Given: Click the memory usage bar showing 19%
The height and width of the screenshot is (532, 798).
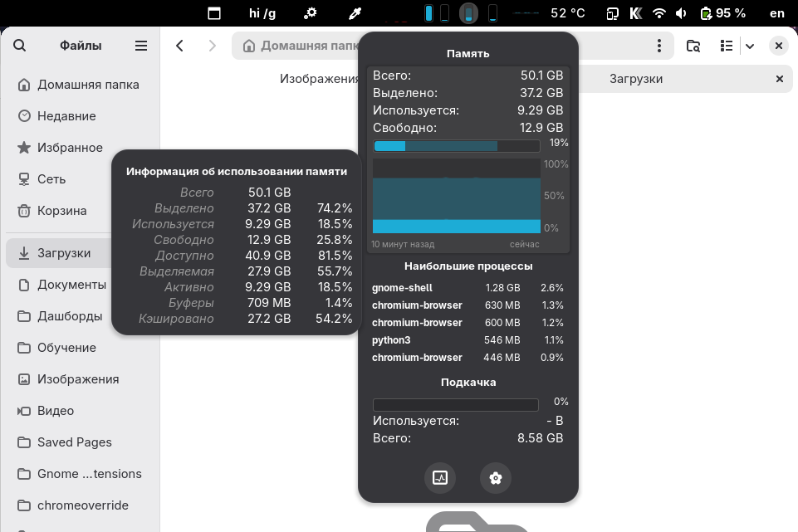Looking at the screenshot, I should 457,146.
